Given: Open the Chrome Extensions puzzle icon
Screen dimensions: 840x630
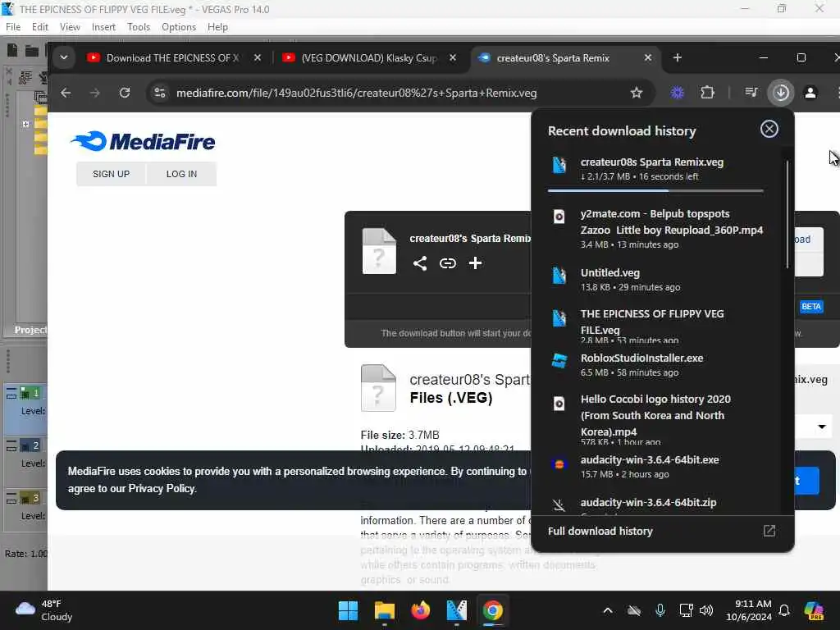Looking at the screenshot, I should (707, 93).
